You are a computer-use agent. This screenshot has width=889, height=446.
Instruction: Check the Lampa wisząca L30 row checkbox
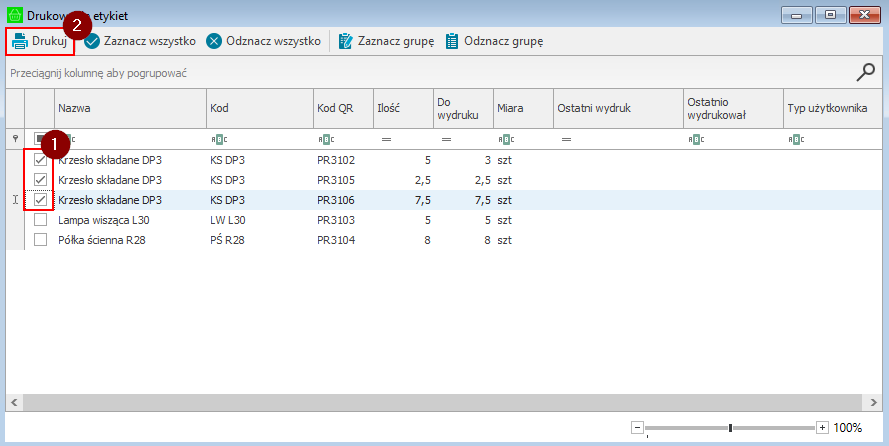[x=41, y=220]
